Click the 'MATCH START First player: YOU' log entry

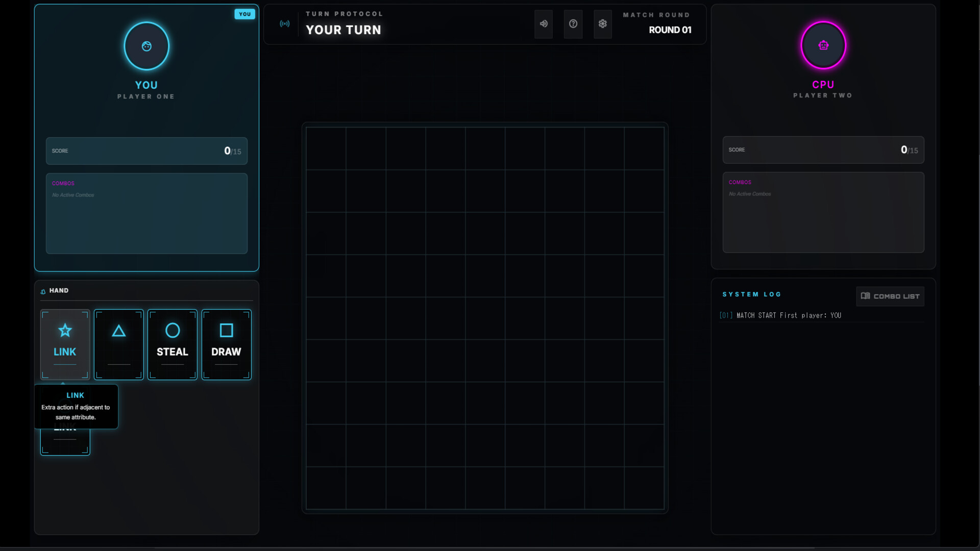pyautogui.click(x=789, y=316)
